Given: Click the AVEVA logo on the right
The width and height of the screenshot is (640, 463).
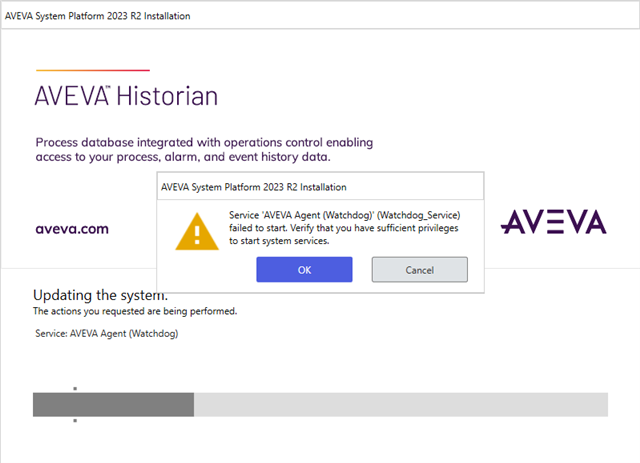Looking at the screenshot, I should click(553, 222).
